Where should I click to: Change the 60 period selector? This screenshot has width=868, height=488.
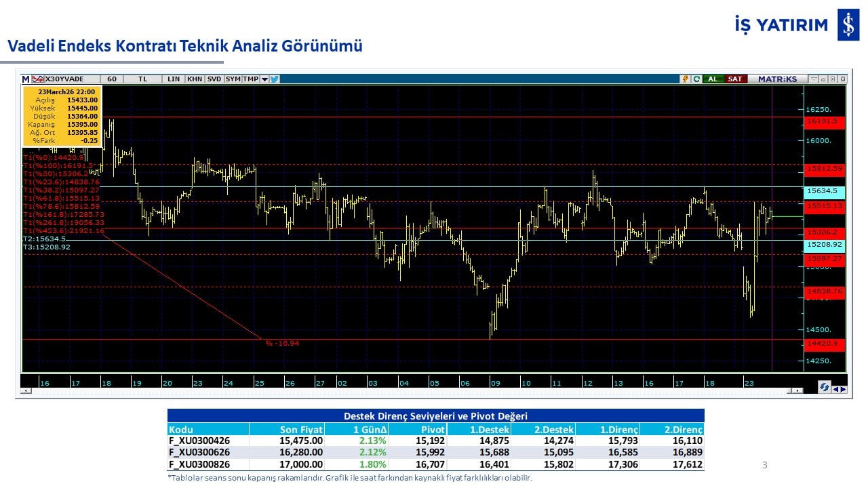(x=112, y=79)
